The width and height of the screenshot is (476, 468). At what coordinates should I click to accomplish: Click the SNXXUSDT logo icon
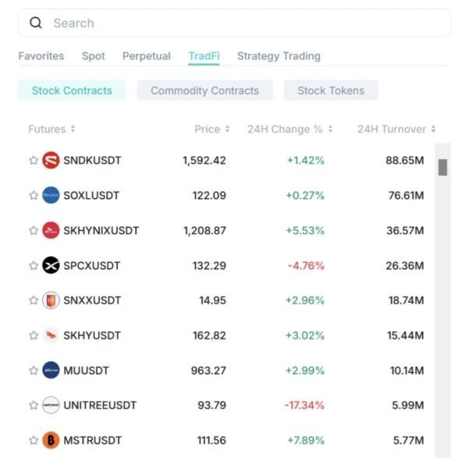tap(51, 300)
